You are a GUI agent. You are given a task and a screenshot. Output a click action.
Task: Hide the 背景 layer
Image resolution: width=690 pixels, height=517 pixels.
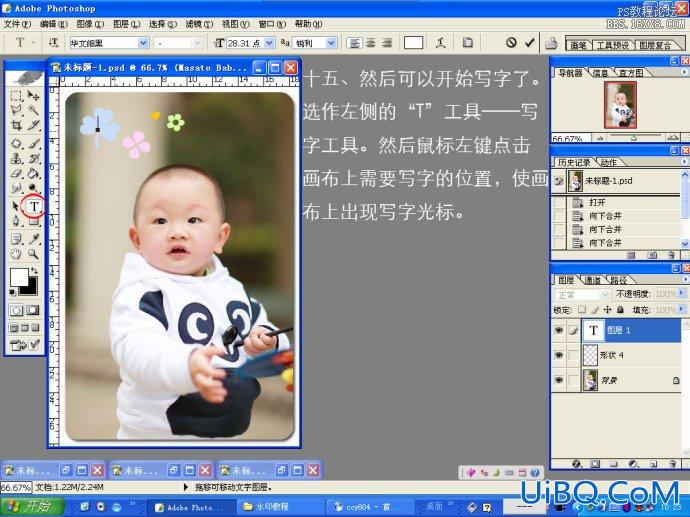point(559,380)
